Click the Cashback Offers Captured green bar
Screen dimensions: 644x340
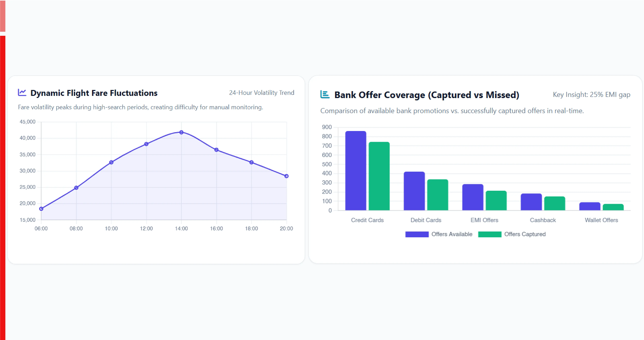click(x=555, y=203)
